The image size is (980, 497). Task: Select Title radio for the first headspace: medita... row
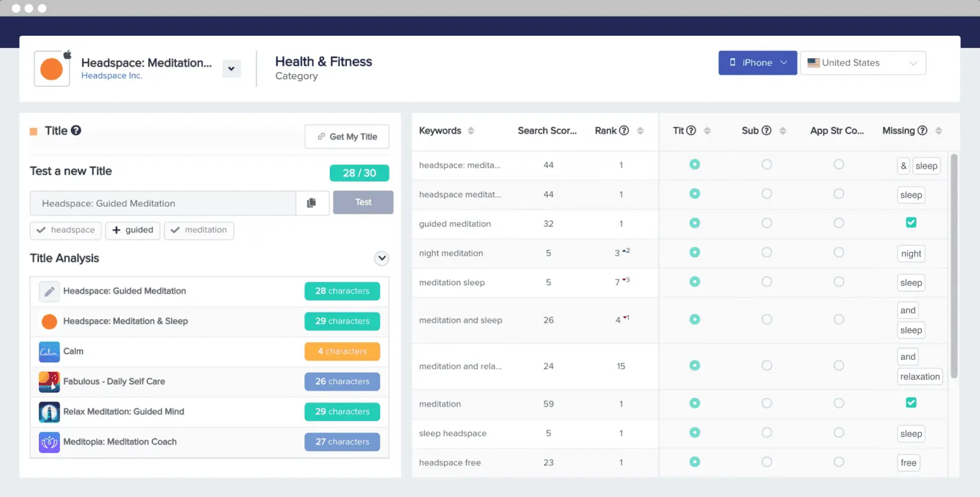point(695,164)
